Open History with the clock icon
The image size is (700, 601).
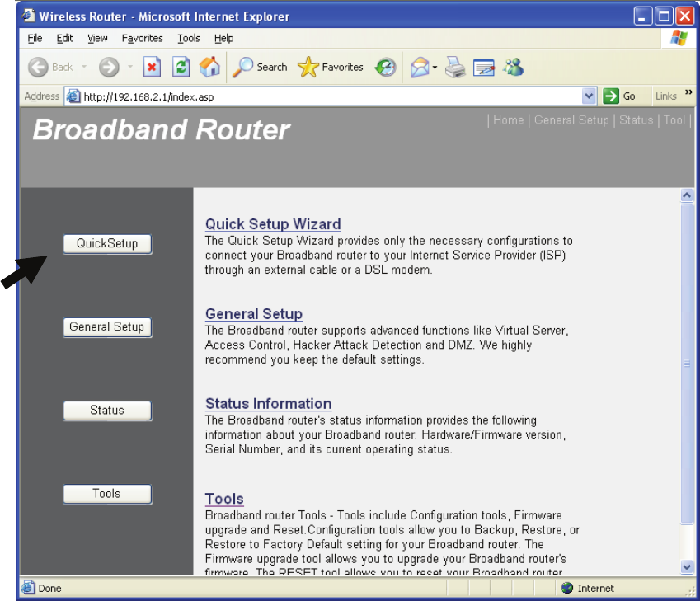(x=385, y=68)
